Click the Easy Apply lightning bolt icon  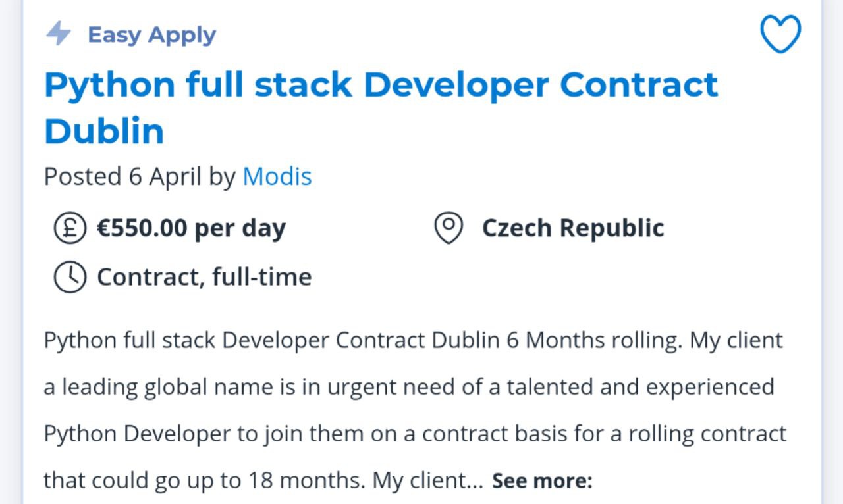coord(59,34)
